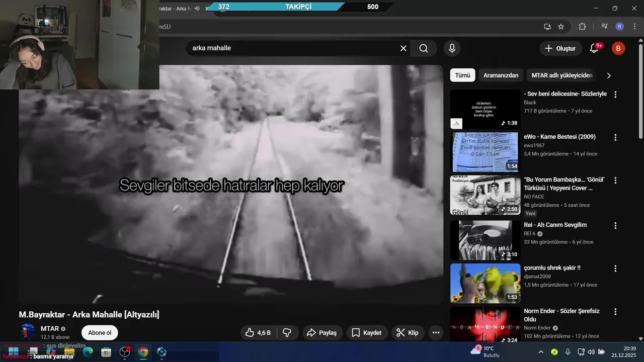
Task: Bookmark this page with the star
Action: pyautogui.click(x=561, y=27)
